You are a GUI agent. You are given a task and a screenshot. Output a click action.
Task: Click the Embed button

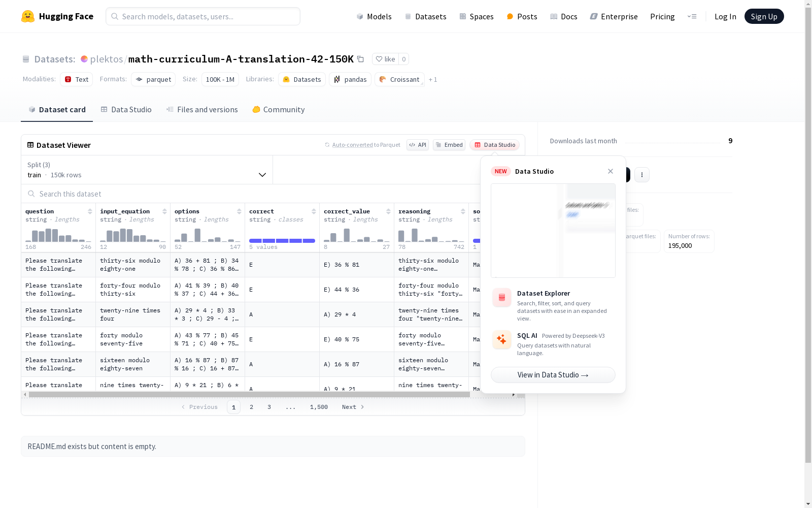pos(449,145)
